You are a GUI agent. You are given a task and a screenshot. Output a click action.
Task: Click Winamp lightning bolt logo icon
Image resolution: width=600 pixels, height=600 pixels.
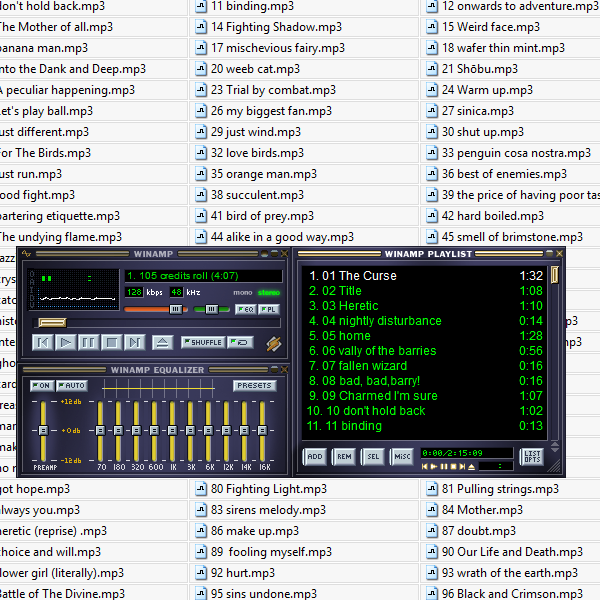pyautogui.click(x=274, y=343)
